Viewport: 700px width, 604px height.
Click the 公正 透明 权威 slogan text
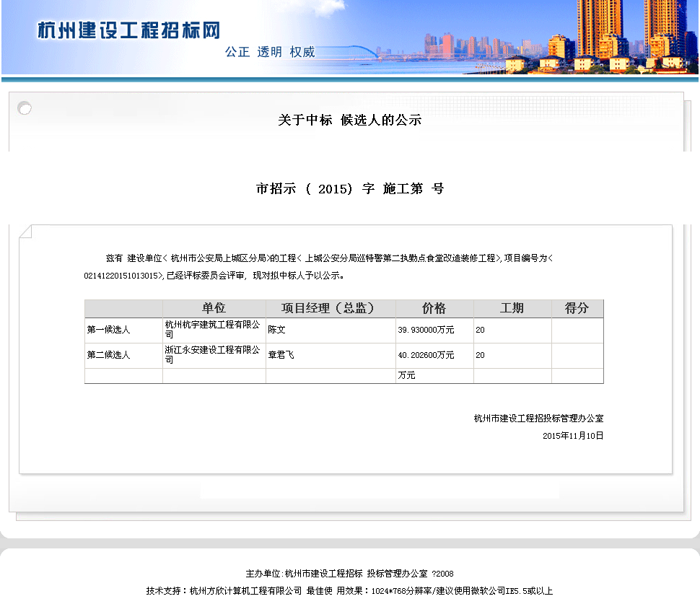(x=270, y=52)
